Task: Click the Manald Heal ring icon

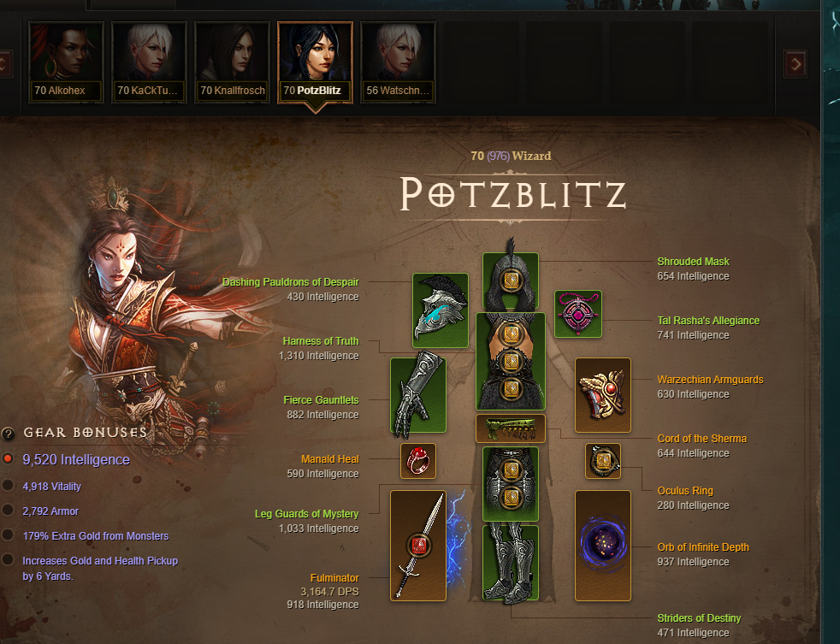Action: point(418,461)
